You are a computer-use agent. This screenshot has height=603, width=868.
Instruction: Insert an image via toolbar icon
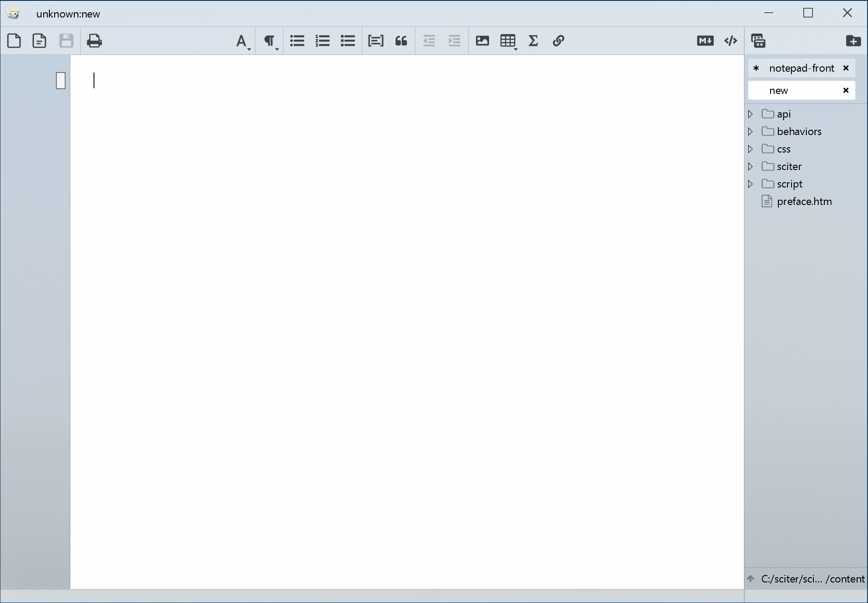(x=482, y=41)
